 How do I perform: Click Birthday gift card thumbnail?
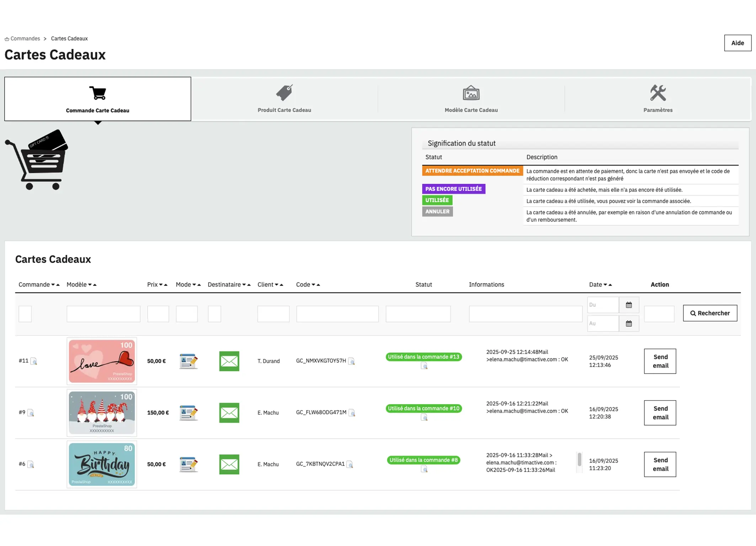tap(102, 464)
